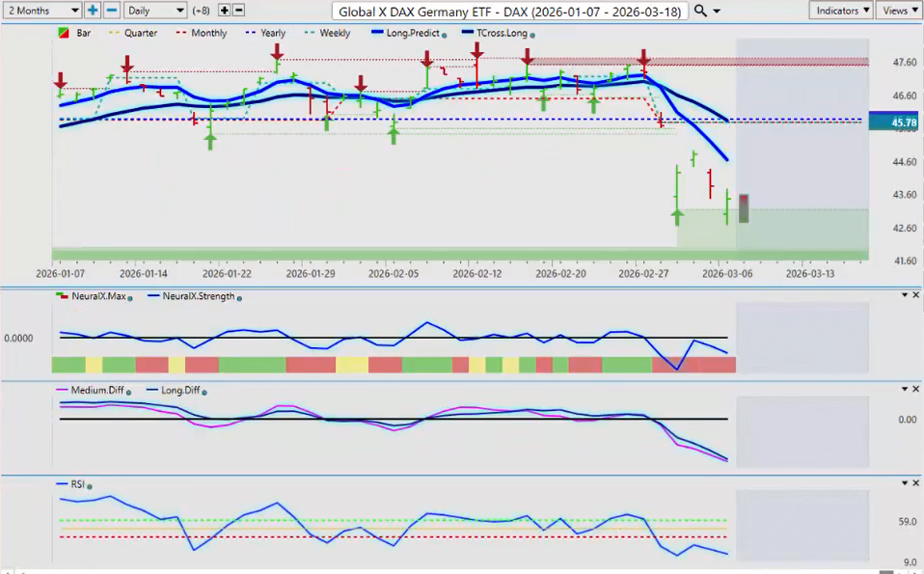Click the 42.60 price axis label
The height and width of the screenshot is (574, 924).
click(x=905, y=228)
